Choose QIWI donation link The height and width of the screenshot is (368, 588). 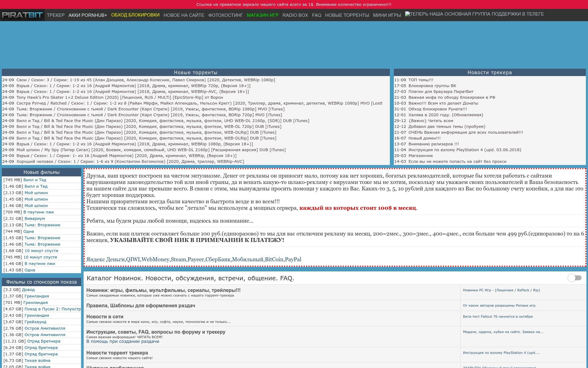pos(133,259)
